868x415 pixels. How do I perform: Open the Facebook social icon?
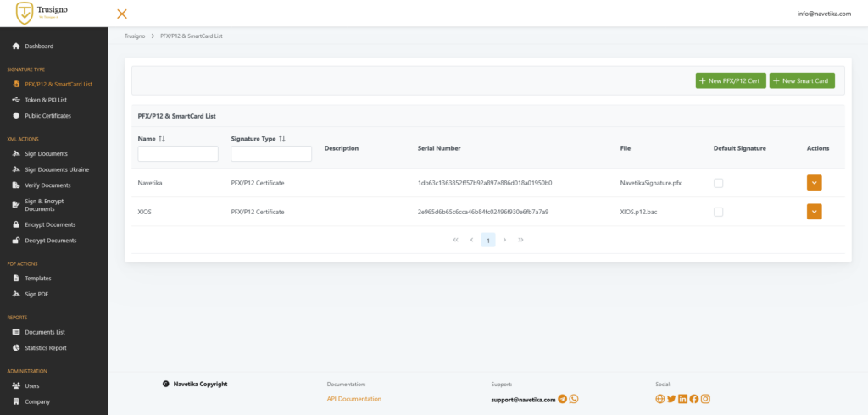(694, 399)
